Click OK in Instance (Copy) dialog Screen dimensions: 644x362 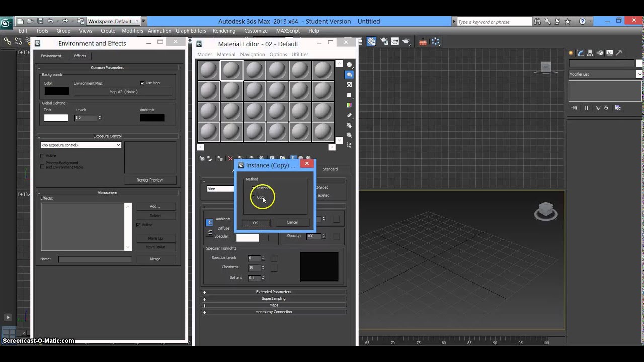[x=255, y=222]
